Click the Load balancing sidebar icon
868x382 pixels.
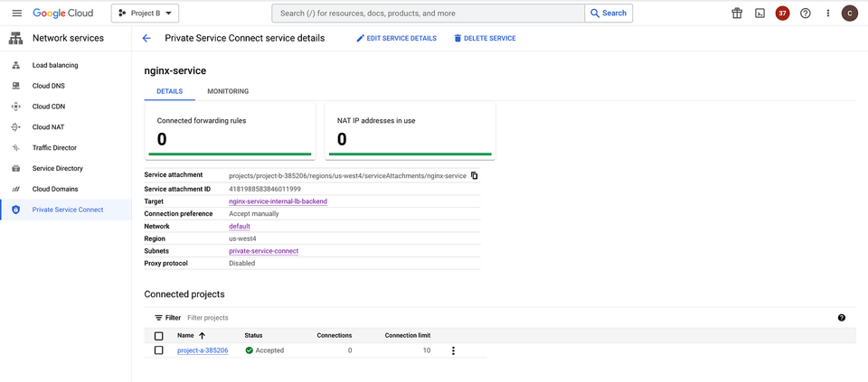[15, 65]
